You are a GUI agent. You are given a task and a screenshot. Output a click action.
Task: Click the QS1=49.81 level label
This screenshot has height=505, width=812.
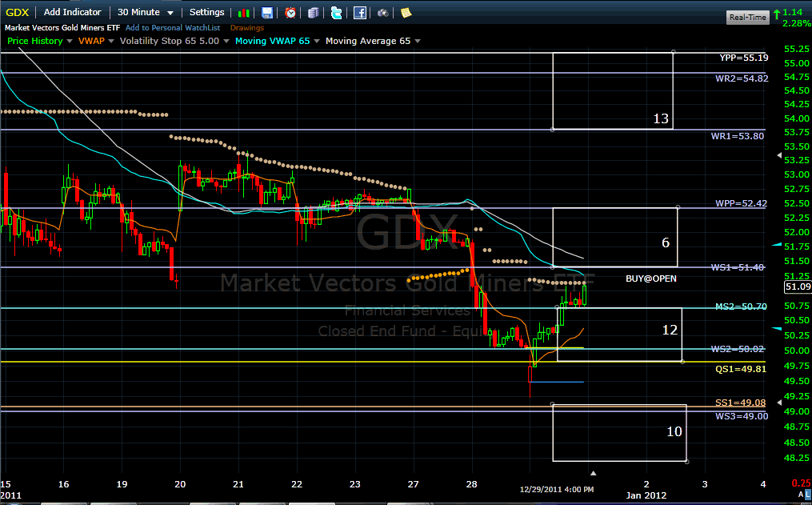pos(741,369)
